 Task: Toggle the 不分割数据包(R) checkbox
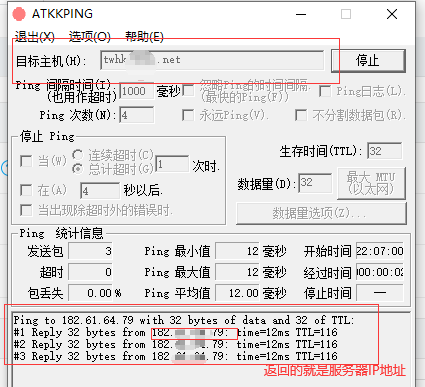pos(301,115)
